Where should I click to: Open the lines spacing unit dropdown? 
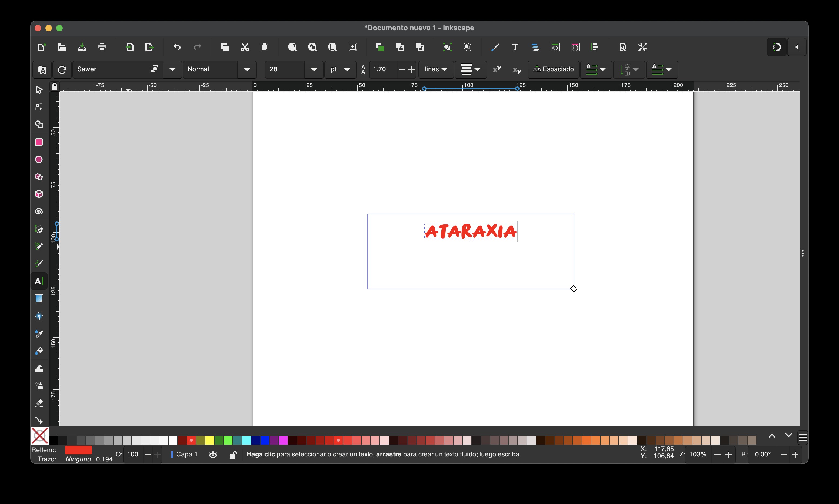point(436,70)
